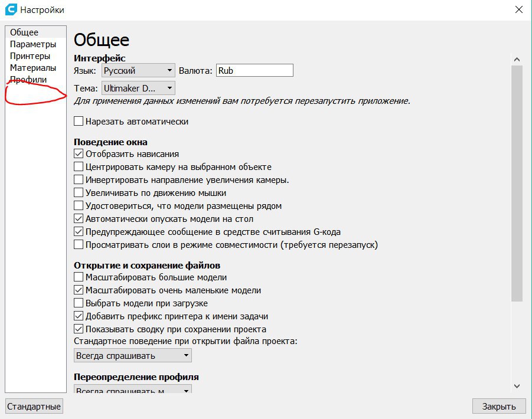The height and width of the screenshot is (419, 532).
Task: Open the Всегда спрашивать project file dropdown
Action: click(x=133, y=356)
